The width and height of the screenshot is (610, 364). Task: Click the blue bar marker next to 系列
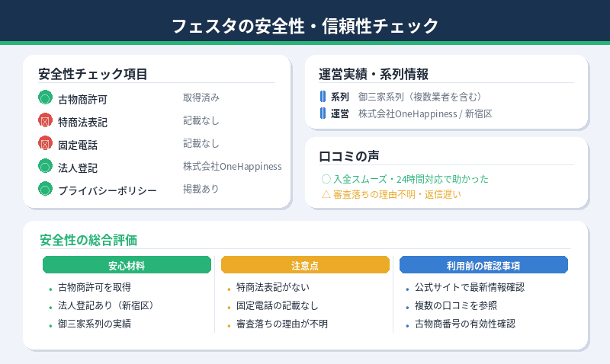click(323, 97)
